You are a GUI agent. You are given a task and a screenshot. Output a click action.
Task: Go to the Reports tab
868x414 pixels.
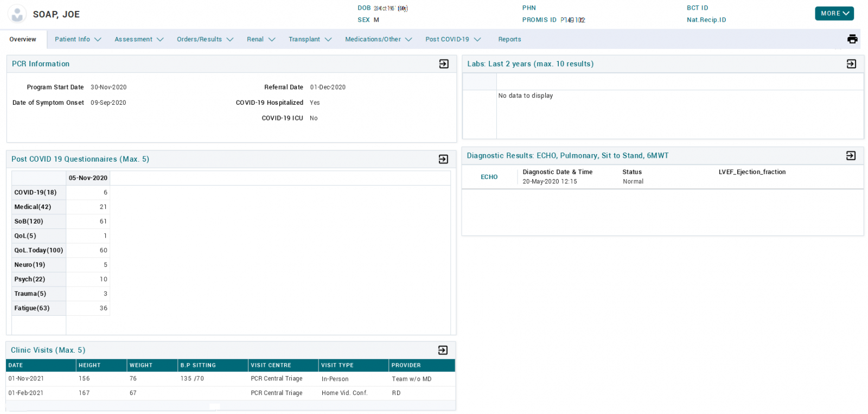pyautogui.click(x=509, y=40)
